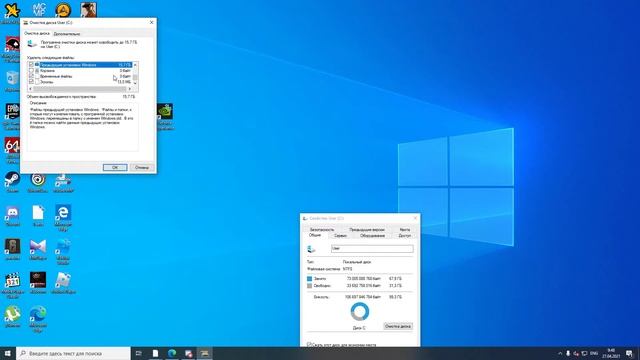Image resolution: width=640 pixels, height=360 pixels.
Task: Check the 'Корзина' checkbox in Disk Cleanup
Action: (31, 70)
